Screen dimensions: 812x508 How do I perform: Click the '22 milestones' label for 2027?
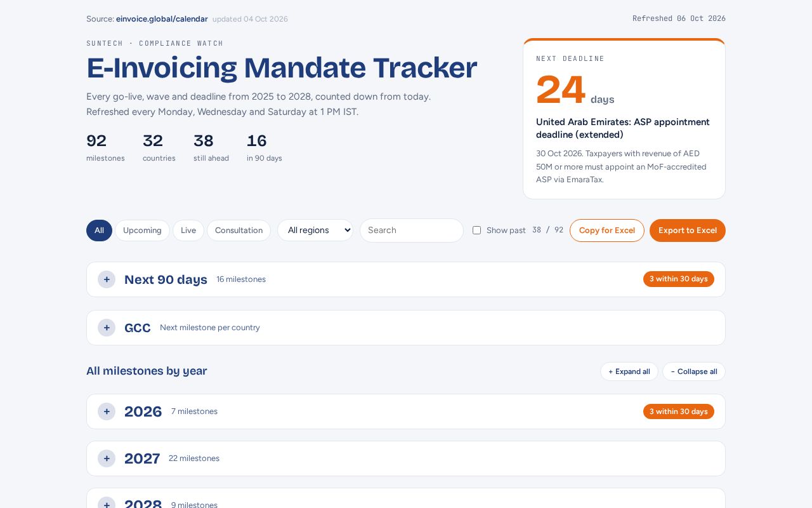click(194, 458)
